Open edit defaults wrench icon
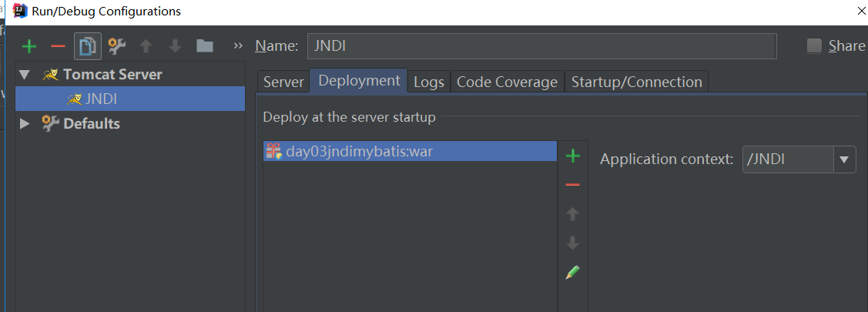This screenshot has width=868, height=312. click(117, 46)
